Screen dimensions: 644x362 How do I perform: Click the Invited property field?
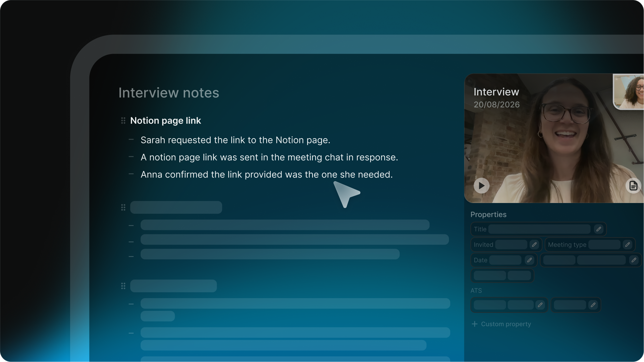[506, 244]
